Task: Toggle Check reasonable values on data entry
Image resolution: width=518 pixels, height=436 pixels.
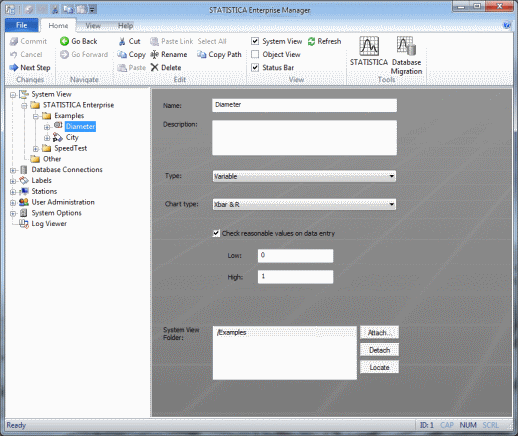Action: pyautogui.click(x=216, y=233)
